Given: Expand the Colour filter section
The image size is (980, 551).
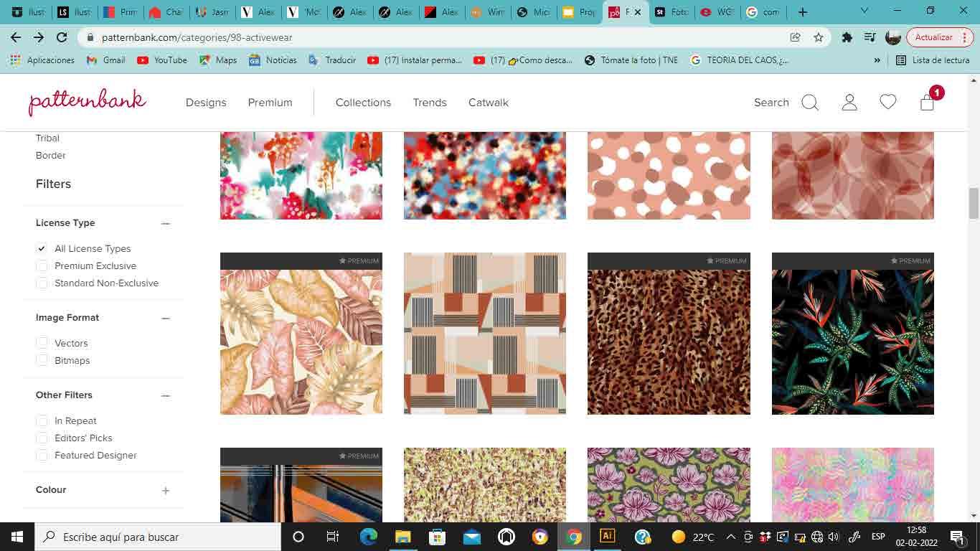Looking at the screenshot, I should click(166, 490).
